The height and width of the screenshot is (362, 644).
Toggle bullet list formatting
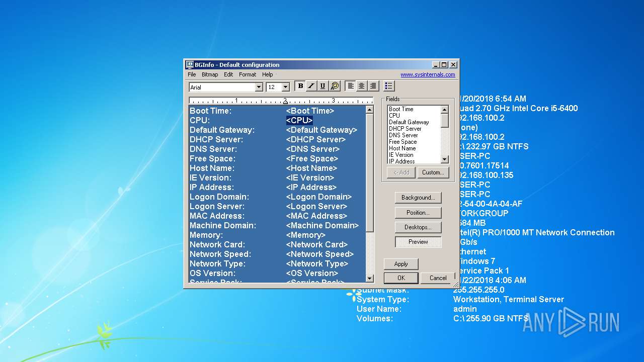(x=388, y=86)
